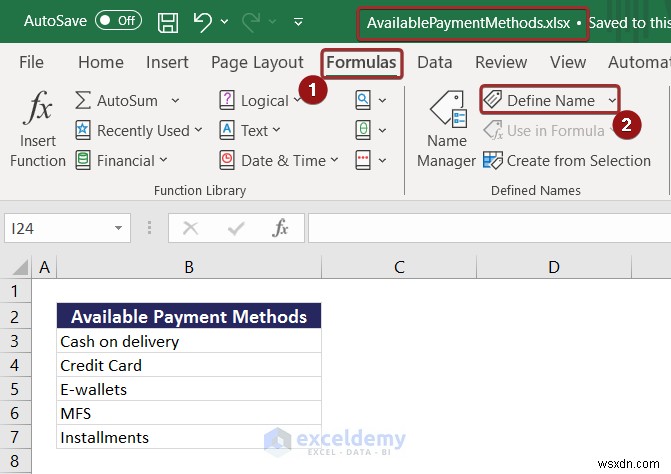The image size is (671, 474).
Task: Select column C header
Action: 399,267
